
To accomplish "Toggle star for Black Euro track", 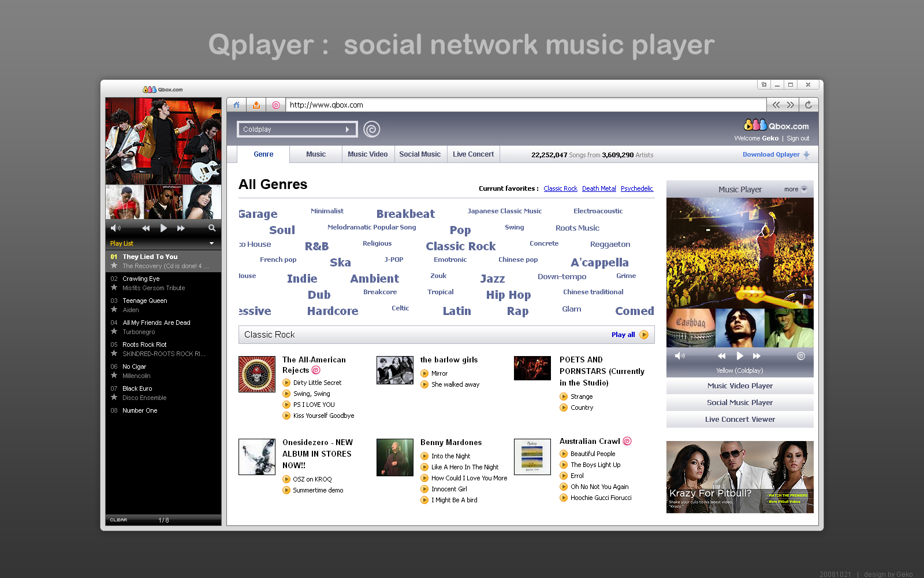I will [x=114, y=397].
